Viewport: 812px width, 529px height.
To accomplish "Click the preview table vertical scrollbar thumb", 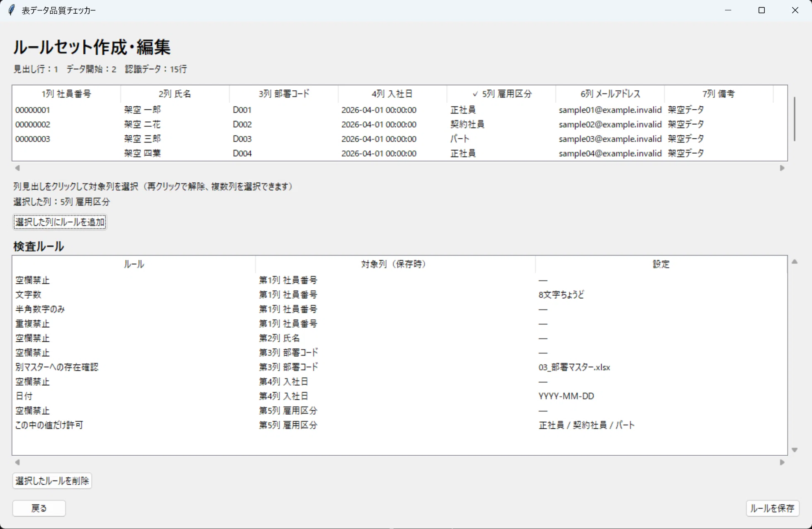I will (x=795, y=119).
